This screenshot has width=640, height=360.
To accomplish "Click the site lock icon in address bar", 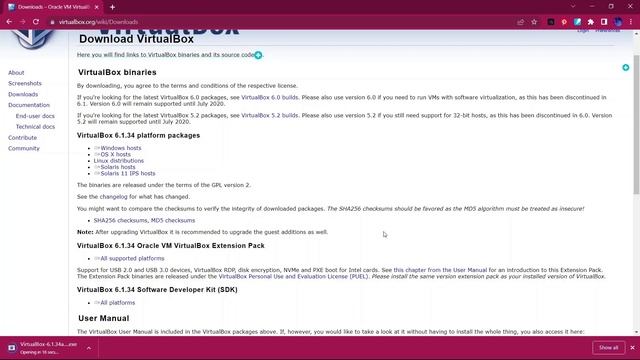I will (x=52, y=22).
